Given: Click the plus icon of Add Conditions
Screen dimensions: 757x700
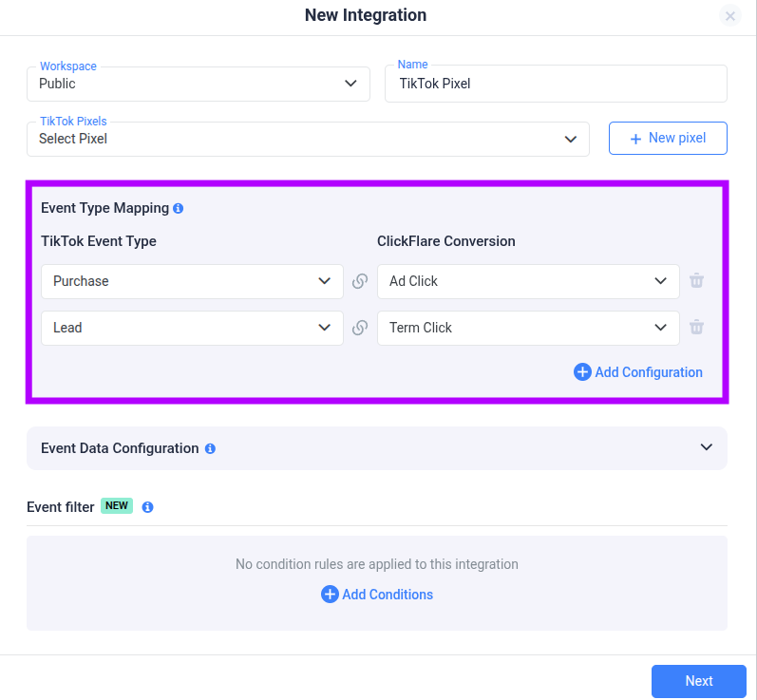Looking at the screenshot, I should point(330,595).
